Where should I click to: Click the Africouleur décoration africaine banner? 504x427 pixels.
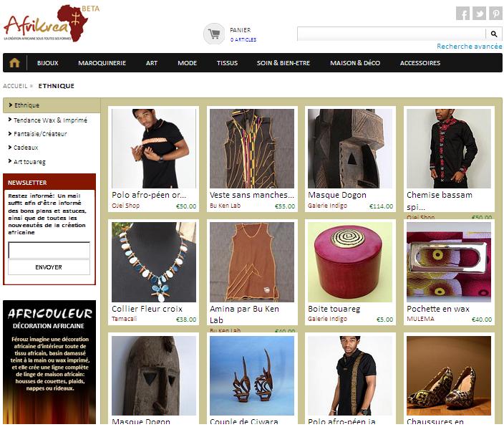(x=49, y=362)
